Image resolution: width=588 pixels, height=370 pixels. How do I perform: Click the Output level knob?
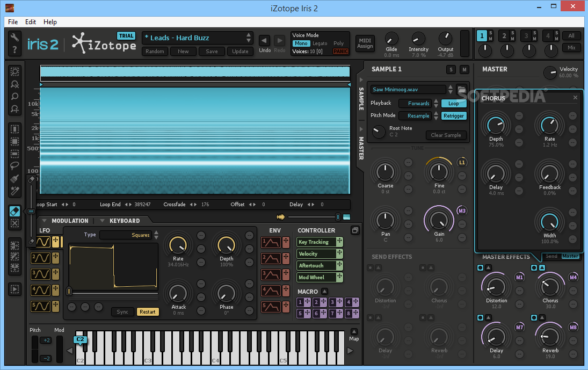tap(446, 38)
